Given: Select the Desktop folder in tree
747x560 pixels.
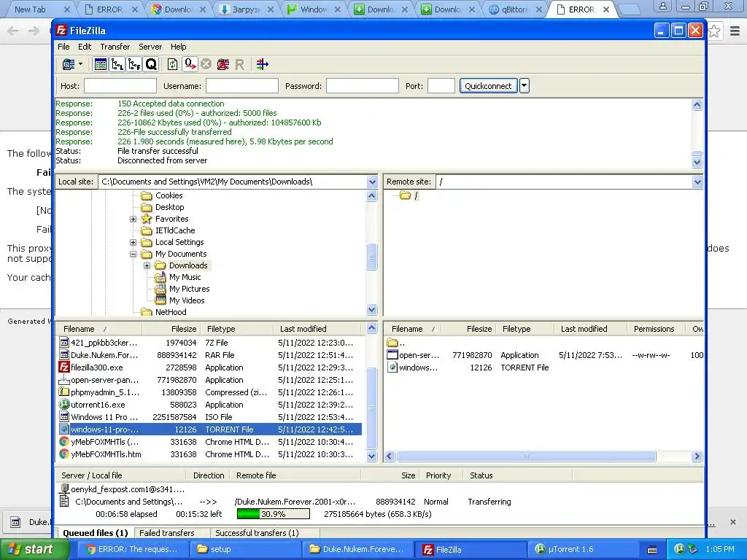Looking at the screenshot, I should [169, 207].
